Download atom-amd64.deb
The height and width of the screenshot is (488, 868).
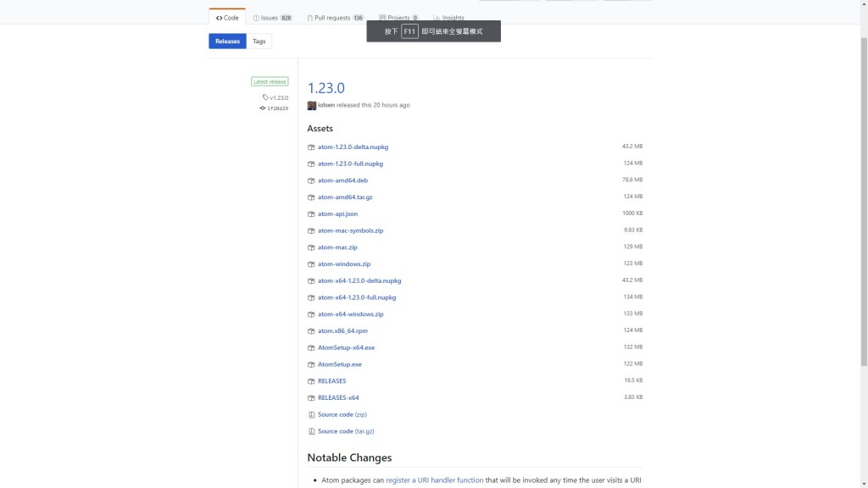342,180
